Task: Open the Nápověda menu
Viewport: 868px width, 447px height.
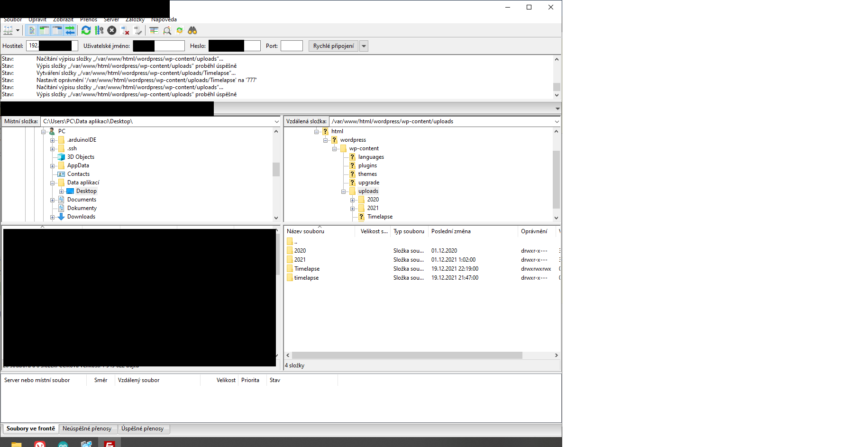Action: pyautogui.click(x=164, y=19)
